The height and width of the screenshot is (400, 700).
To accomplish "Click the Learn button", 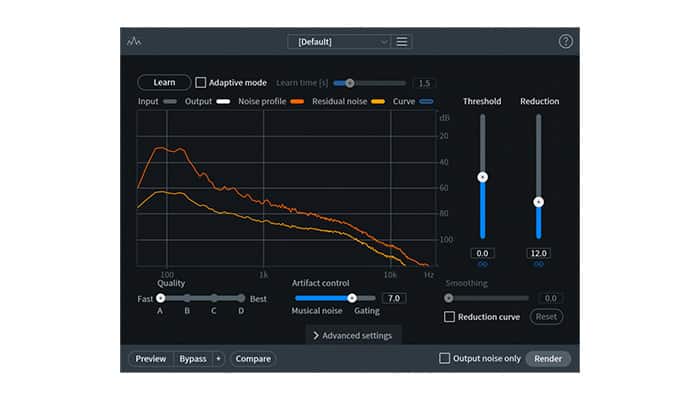I will [164, 83].
